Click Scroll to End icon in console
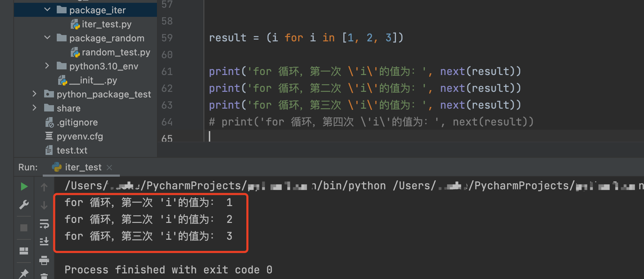Screen dimensions: 644x279 click(44, 241)
